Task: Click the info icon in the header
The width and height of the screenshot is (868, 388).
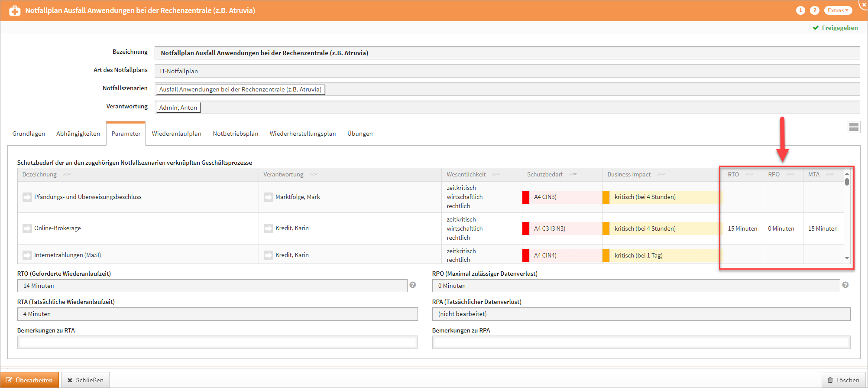Action: point(800,10)
